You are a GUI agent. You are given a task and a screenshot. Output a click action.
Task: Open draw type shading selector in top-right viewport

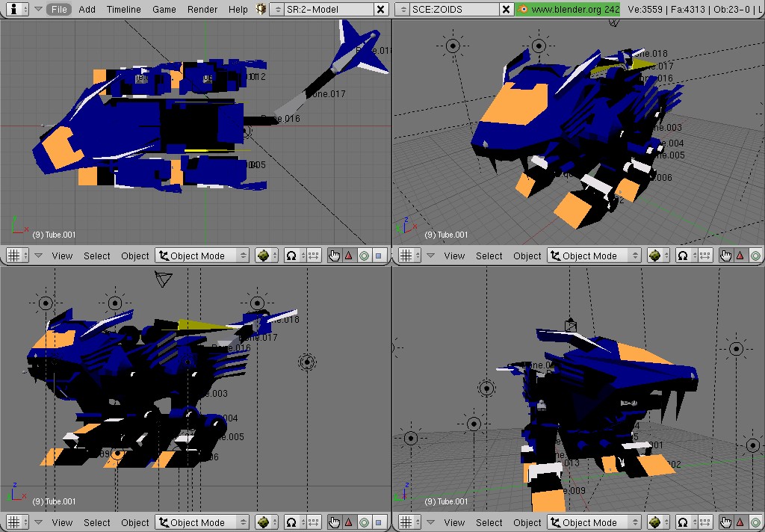click(659, 256)
